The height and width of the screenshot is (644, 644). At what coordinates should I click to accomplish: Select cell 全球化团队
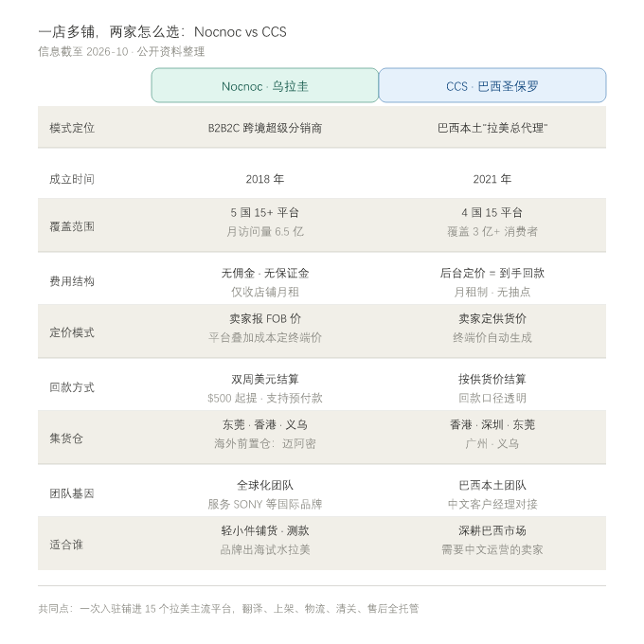tap(265, 486)
